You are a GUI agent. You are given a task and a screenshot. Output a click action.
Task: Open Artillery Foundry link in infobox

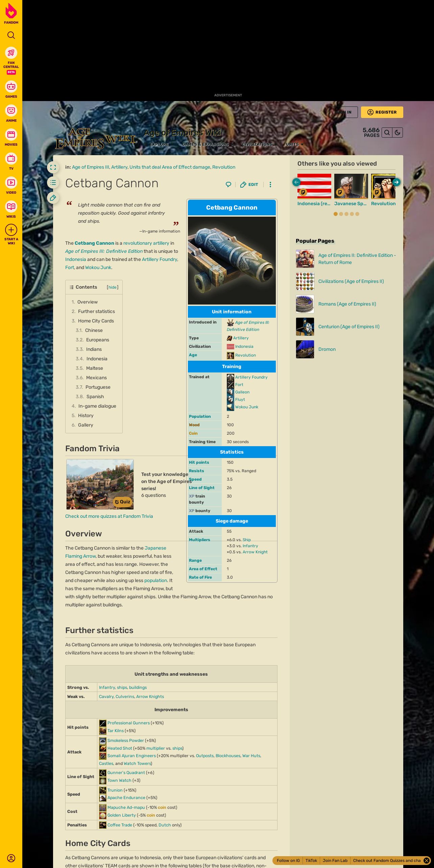251,377
